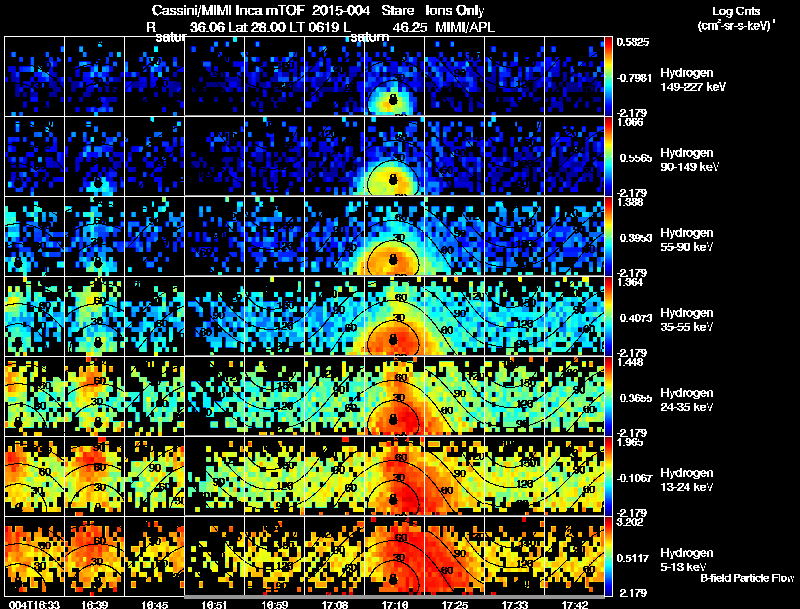The width and height of the screenshot is (800, 609).
Task: Click the 'Hydrogen 149-227 keV' row label
Action: (x=693, y=80)
